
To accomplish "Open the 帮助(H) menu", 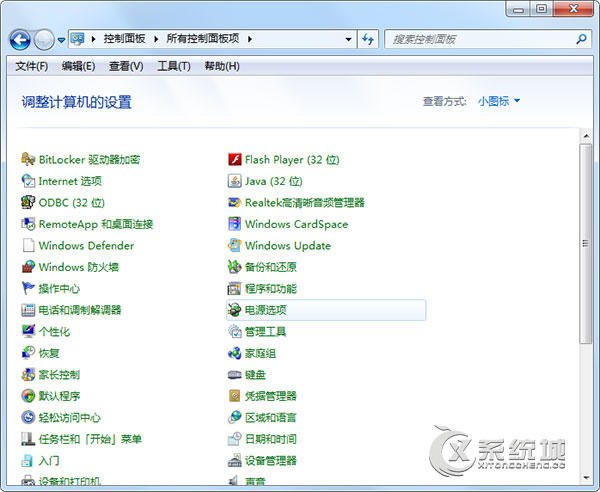I will (222, 66).
